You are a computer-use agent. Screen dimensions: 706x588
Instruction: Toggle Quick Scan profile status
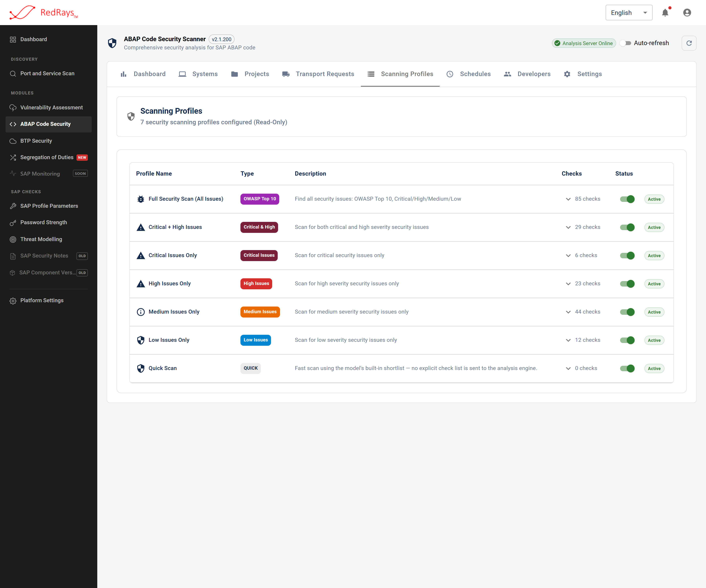point(627,368)
